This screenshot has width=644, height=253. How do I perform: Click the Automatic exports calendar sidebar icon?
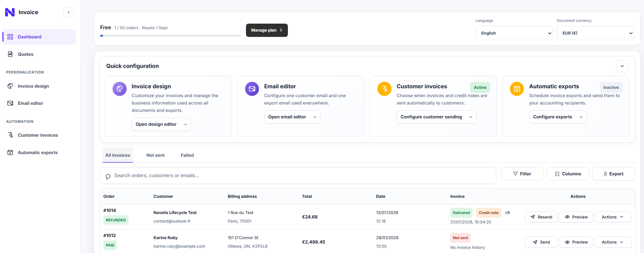[x=10, y=152]
